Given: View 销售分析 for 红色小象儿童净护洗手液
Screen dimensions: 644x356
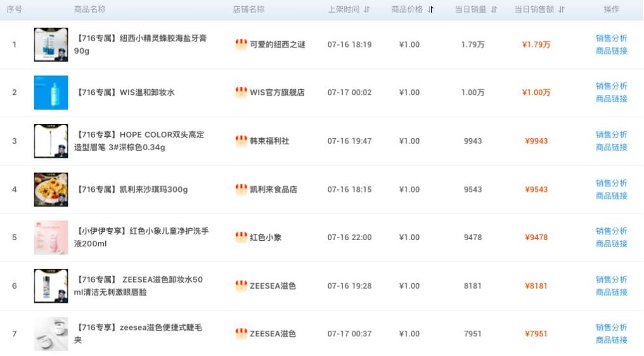Looking at the screenshot, I should point(611,231).
